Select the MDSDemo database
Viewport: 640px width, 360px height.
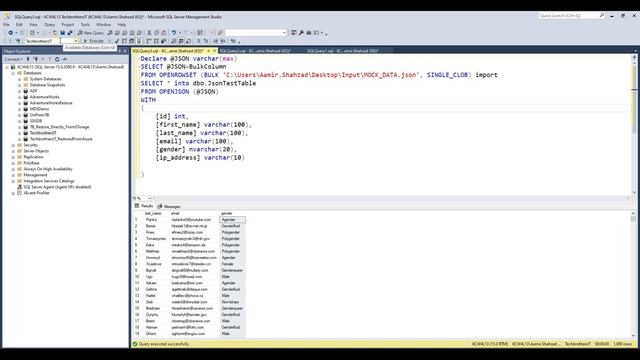(39, 109)
